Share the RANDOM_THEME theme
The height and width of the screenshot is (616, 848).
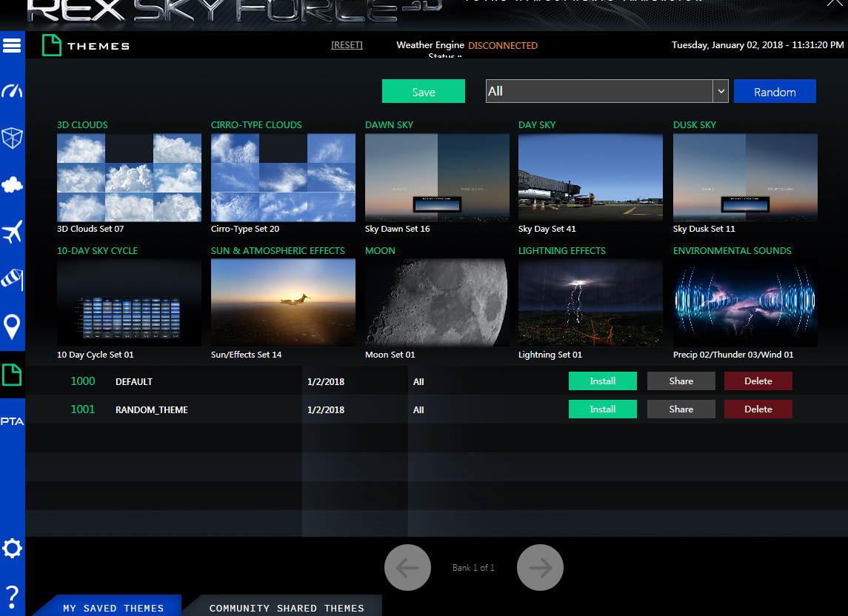(x=681, y=409)
